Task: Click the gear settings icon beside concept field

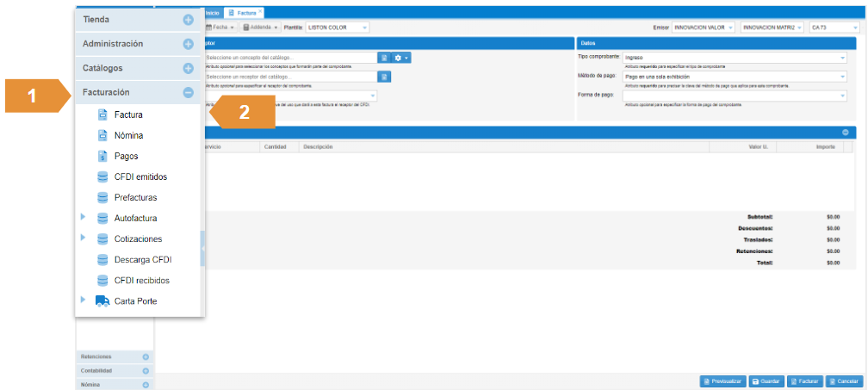Action: point(400,58)
